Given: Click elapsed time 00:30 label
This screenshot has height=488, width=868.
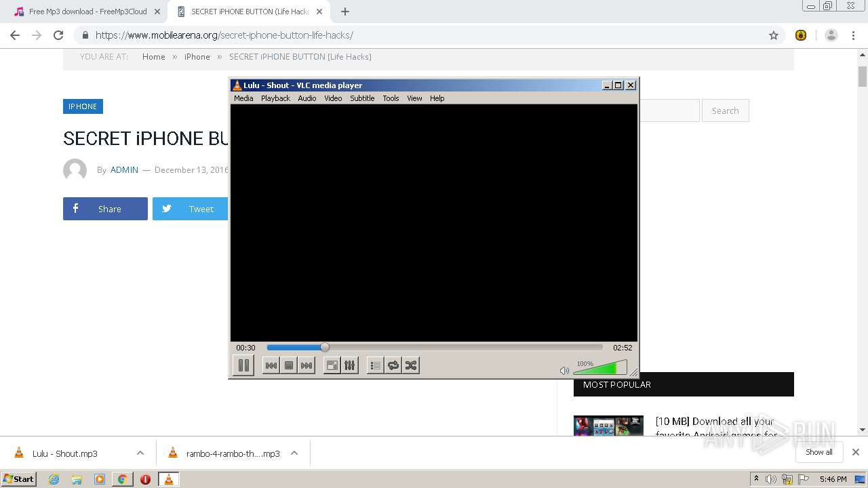Looking at the screenshot, I should click(x=245, y=348).
